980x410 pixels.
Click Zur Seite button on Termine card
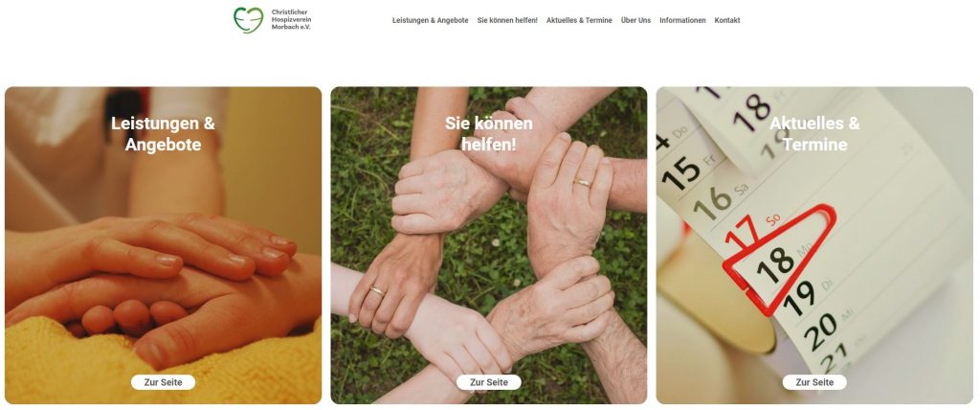click(x=814, y=382)
